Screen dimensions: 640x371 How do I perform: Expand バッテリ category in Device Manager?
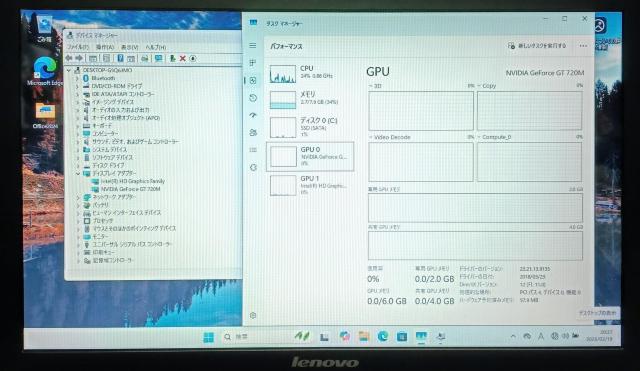(x=78, y=205)
